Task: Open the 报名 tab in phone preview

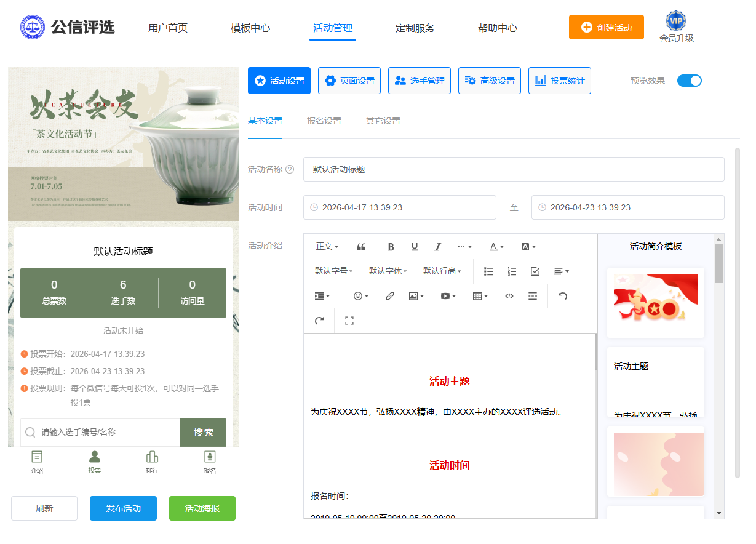Action: tap(210, 462)
